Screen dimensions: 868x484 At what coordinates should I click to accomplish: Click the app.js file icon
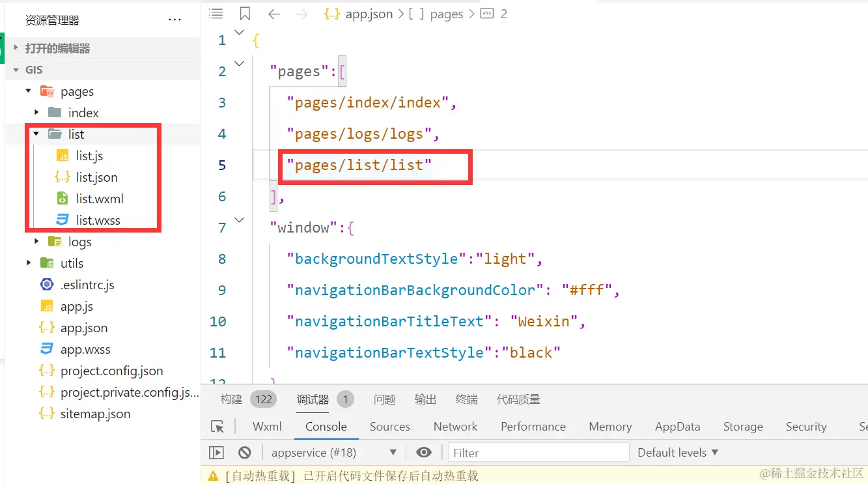pyautogui.click(x=47, y=306)
